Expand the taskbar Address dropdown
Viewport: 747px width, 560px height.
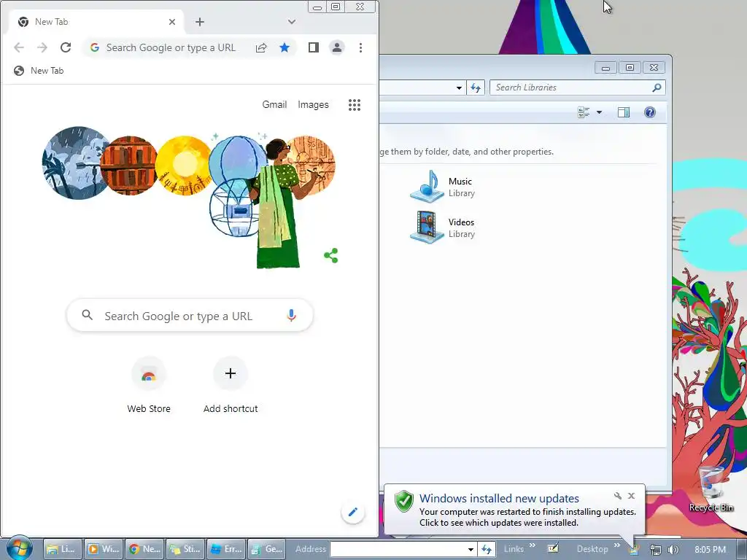[x=471, y=550]
